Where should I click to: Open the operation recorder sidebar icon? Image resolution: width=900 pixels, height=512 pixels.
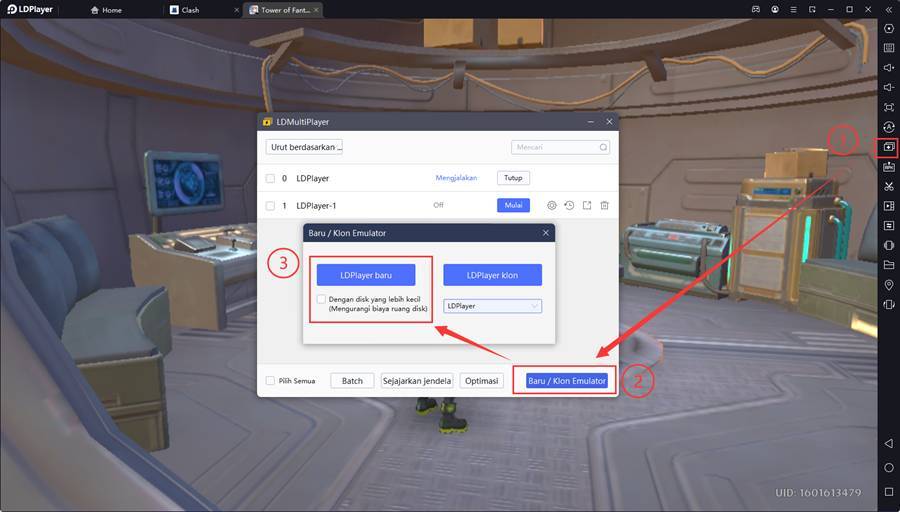coord(889,127)
